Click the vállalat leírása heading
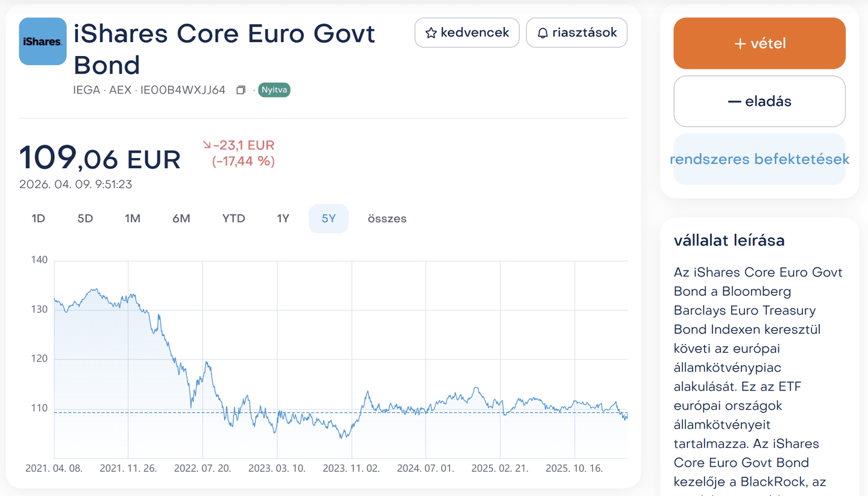This screenshot has width=868, height=496. 729,240
